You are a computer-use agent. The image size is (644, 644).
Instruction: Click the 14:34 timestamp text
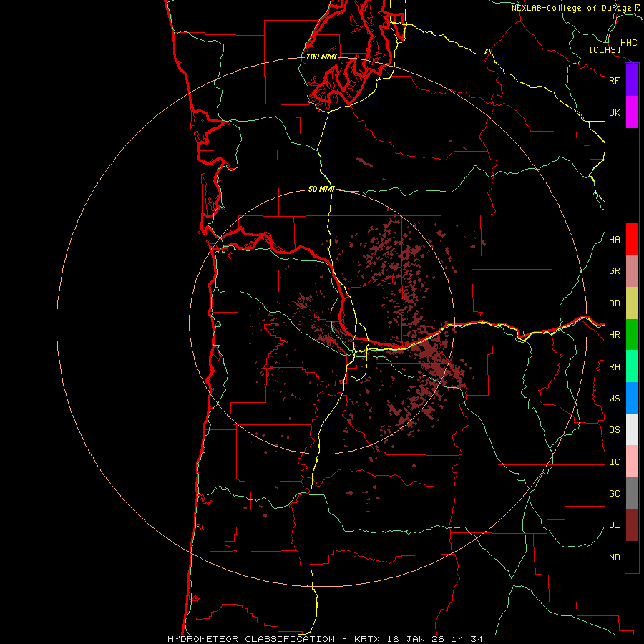tap(467, 639)
